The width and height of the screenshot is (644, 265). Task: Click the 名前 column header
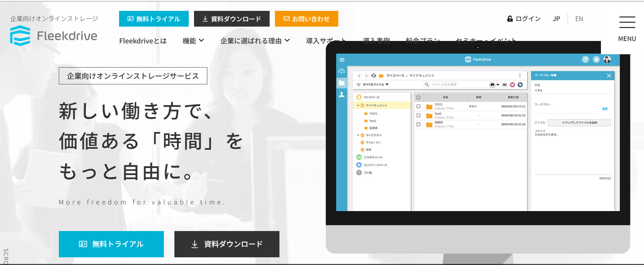[x=445, y=97]
